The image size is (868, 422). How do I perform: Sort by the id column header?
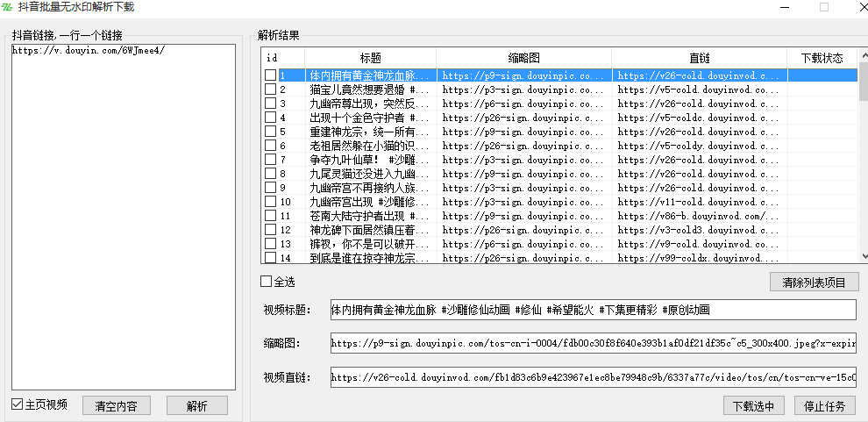(283, 58)
